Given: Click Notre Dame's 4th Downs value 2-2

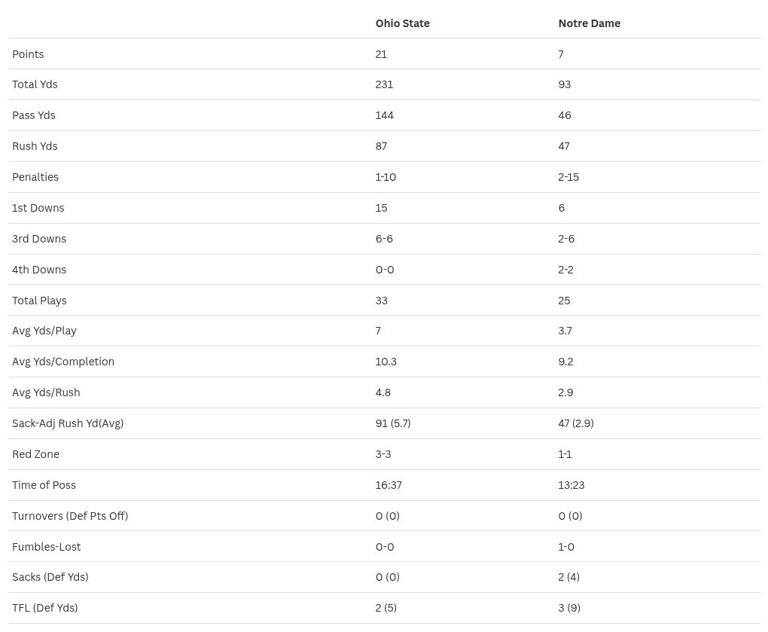Looking at the screenshot, I should (566, 270).
